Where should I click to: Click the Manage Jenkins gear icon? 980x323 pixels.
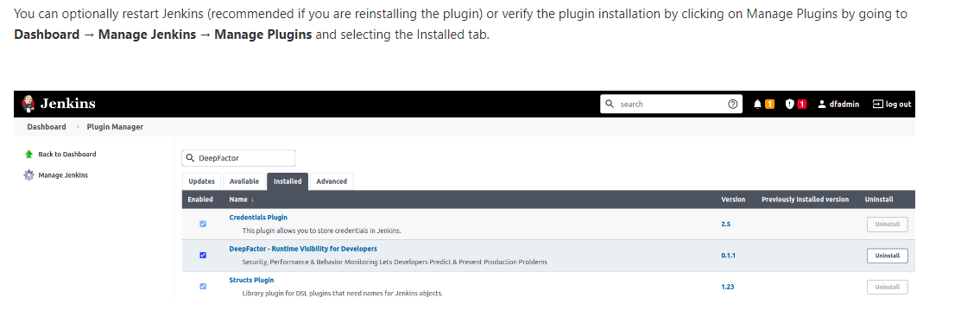click(28, 175)
